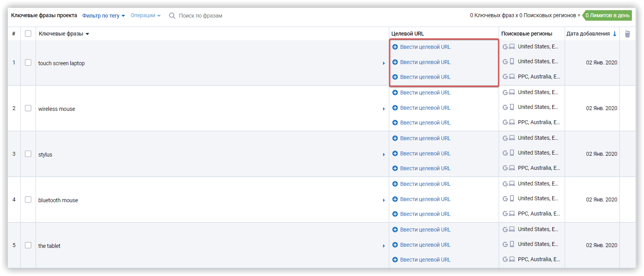Click the Поисковые регионы column header

click(x=526, y=34)
